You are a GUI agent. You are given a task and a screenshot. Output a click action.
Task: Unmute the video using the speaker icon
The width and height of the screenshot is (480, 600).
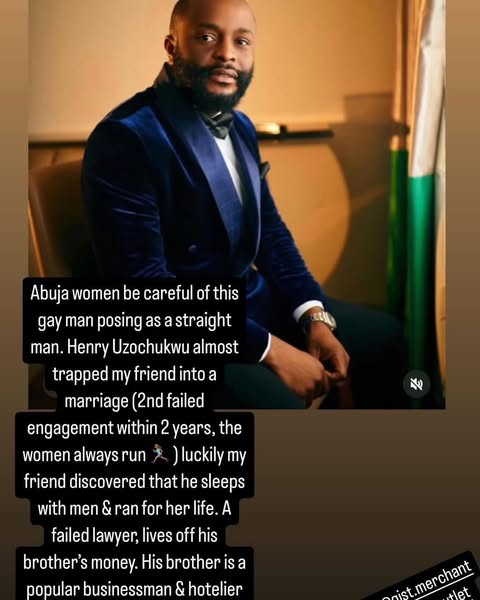[x=416, y=384]
